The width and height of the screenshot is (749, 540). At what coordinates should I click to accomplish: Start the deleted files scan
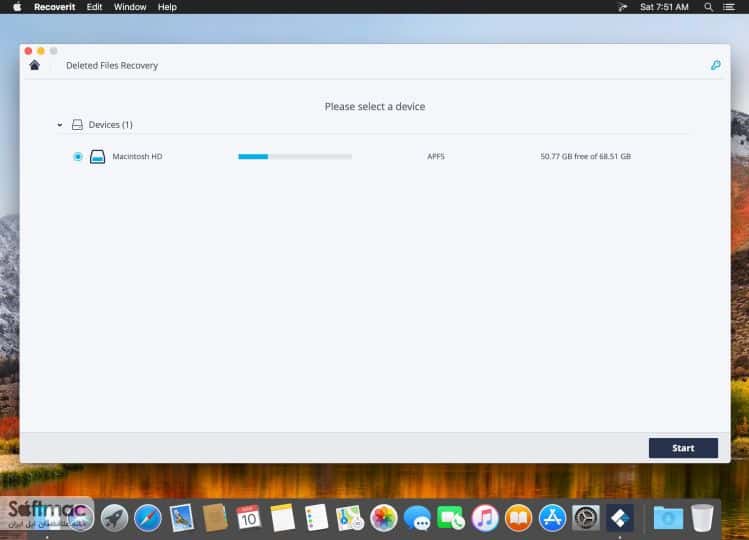click(x=683, y=448)
